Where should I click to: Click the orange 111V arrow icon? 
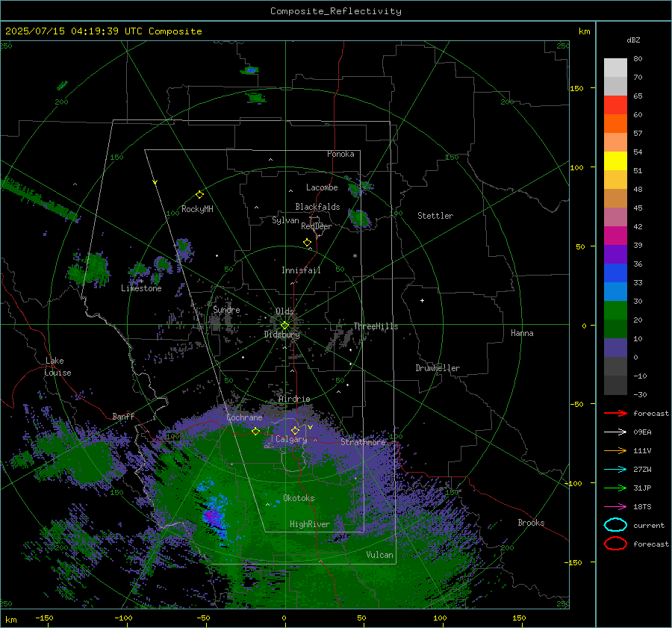pos(615,450)
